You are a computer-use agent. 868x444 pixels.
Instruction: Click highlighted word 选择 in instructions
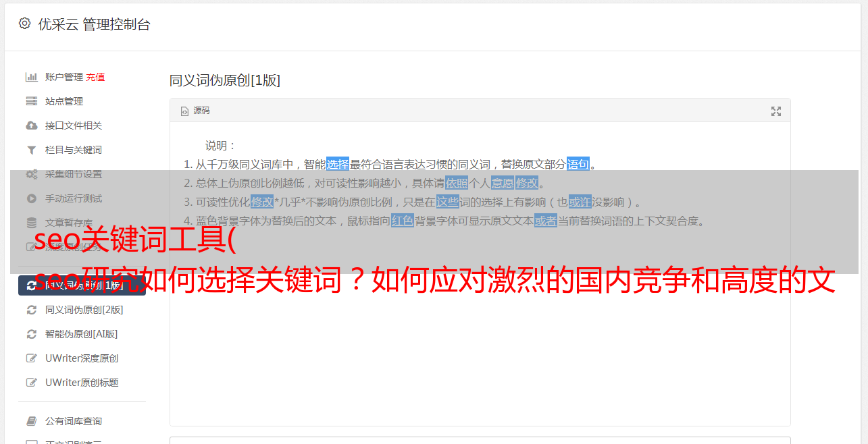[x=338, y=164]
